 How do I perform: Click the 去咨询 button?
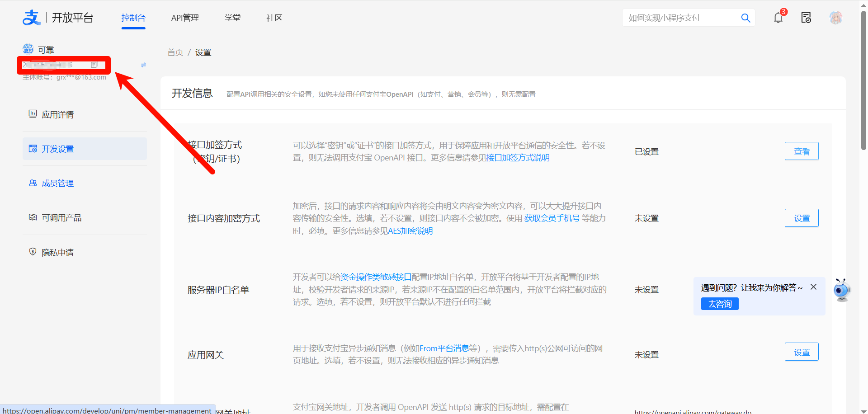click(719, 304)
